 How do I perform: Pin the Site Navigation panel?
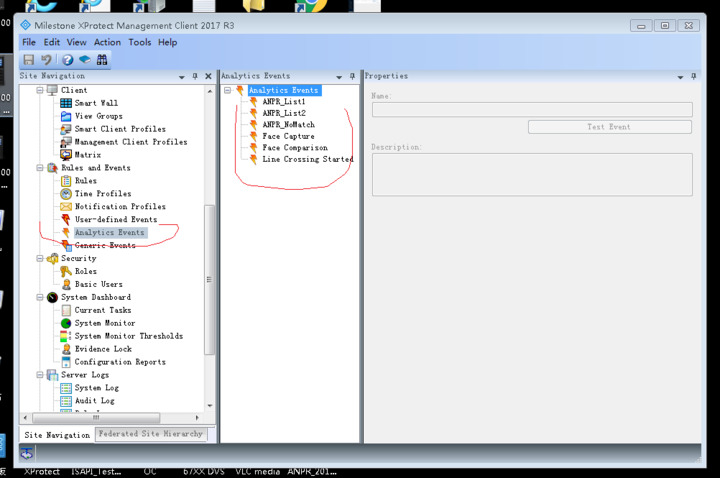pyautogui.click(x=195, y=76)
